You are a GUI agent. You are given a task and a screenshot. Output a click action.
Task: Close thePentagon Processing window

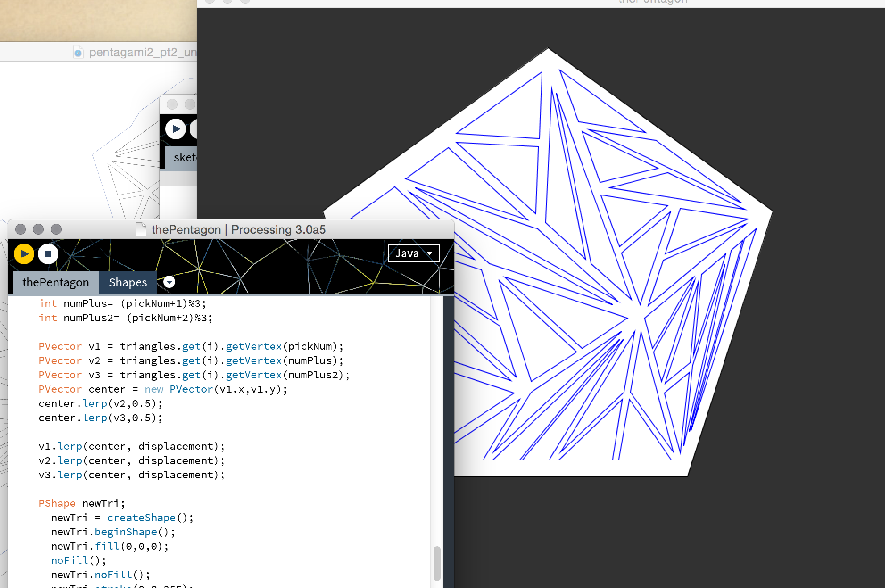[21, 229]
